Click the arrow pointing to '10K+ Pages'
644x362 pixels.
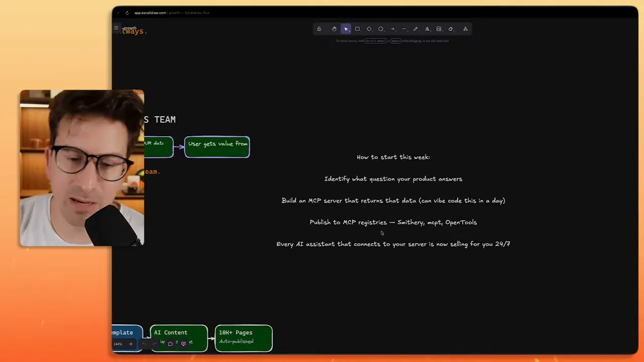click(x=211, y=338)
